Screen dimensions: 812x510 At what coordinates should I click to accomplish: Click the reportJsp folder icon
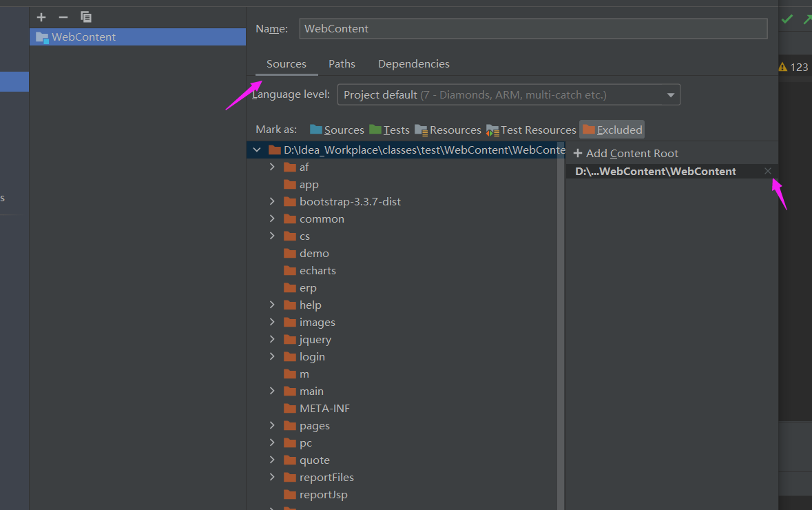point(290,494)
